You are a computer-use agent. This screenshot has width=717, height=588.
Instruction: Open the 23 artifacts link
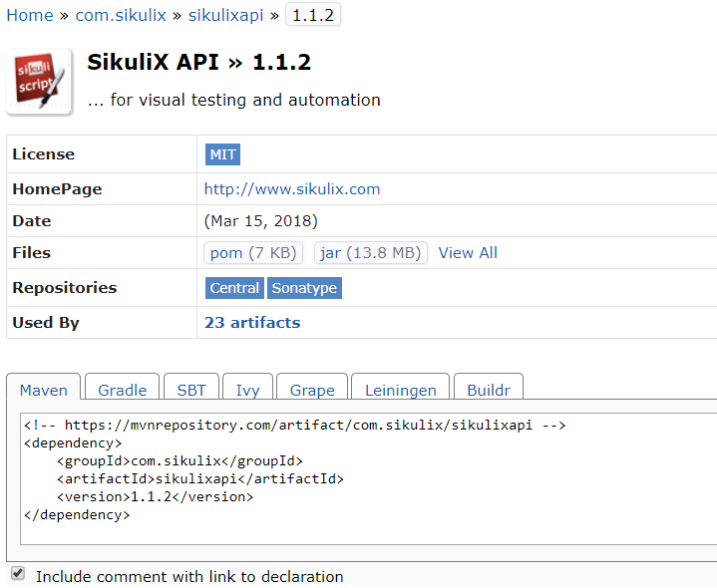point(252,323)
